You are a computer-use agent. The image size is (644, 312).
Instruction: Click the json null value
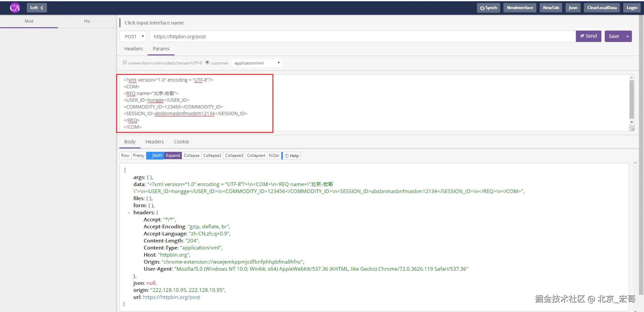151,283
